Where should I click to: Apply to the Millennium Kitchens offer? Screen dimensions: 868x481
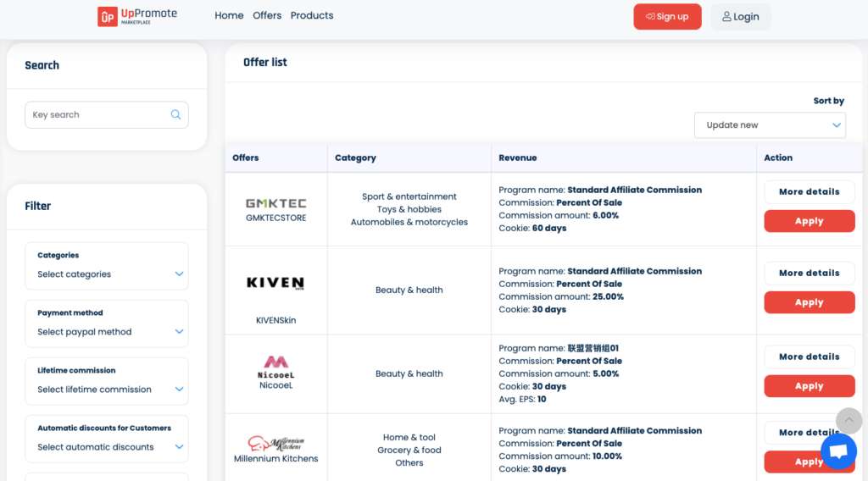(x=809, y=462)
